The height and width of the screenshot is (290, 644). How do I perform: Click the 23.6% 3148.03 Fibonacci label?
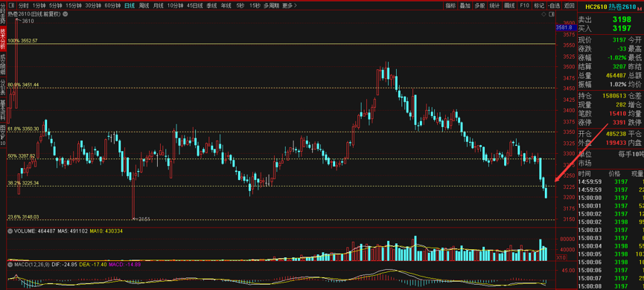coord(23,216)
